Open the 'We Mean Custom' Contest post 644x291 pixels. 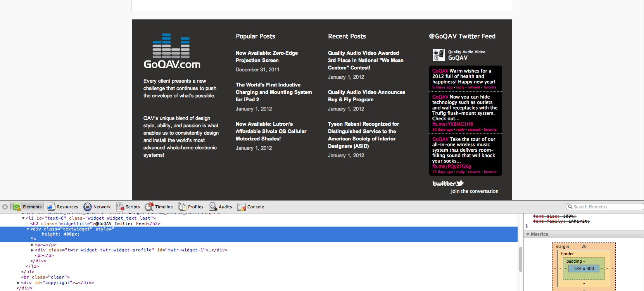point(366,60)
